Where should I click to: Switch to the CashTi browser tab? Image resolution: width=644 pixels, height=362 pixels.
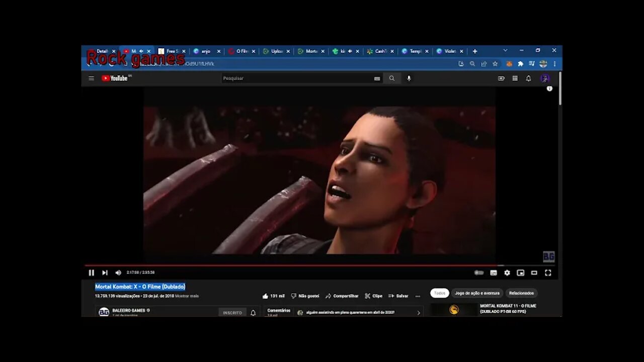(380, 51)
